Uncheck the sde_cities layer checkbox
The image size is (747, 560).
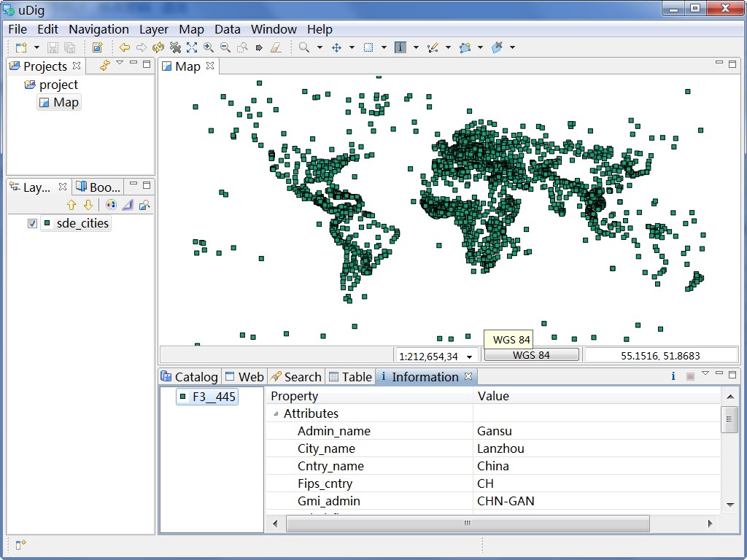pyautogui.click(x=32, y=224)
